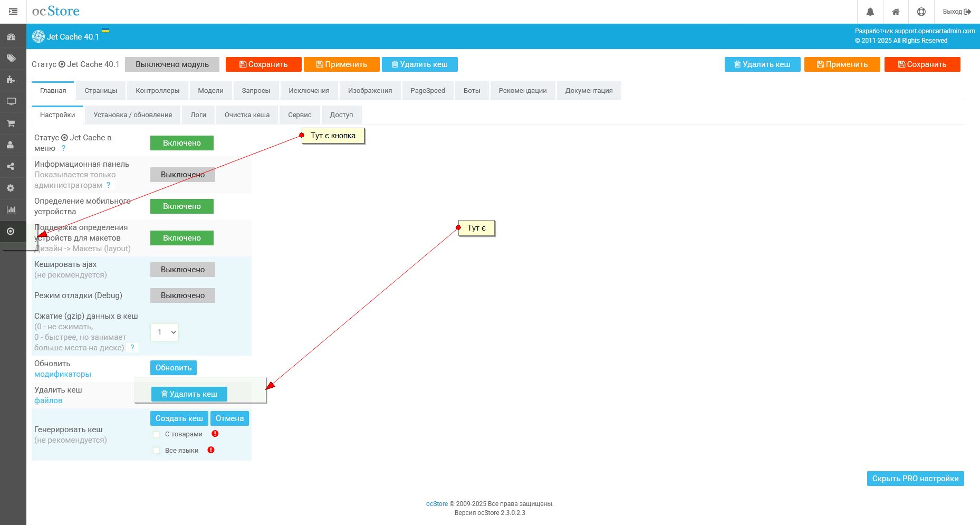Click the Jet Cache logo in the blue banner
This screenshot has height=525, width=980.
38,36
